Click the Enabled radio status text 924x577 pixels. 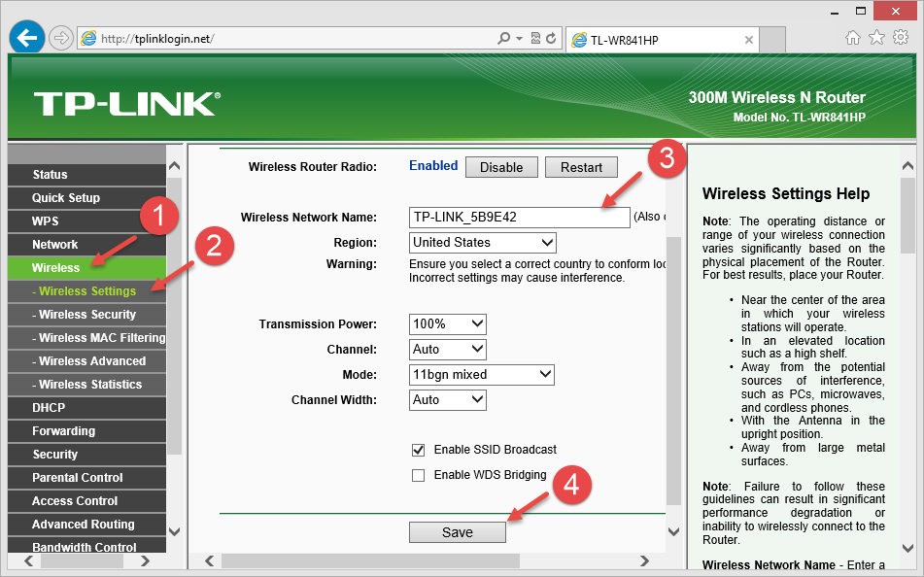tap(433, 165)
